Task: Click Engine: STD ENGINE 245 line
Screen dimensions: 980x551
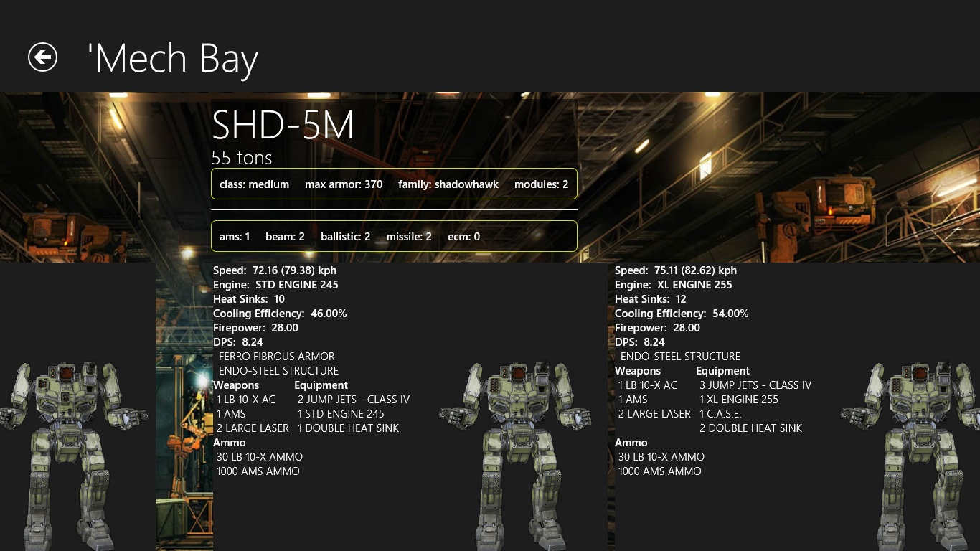Action: (x=275, y=285)
